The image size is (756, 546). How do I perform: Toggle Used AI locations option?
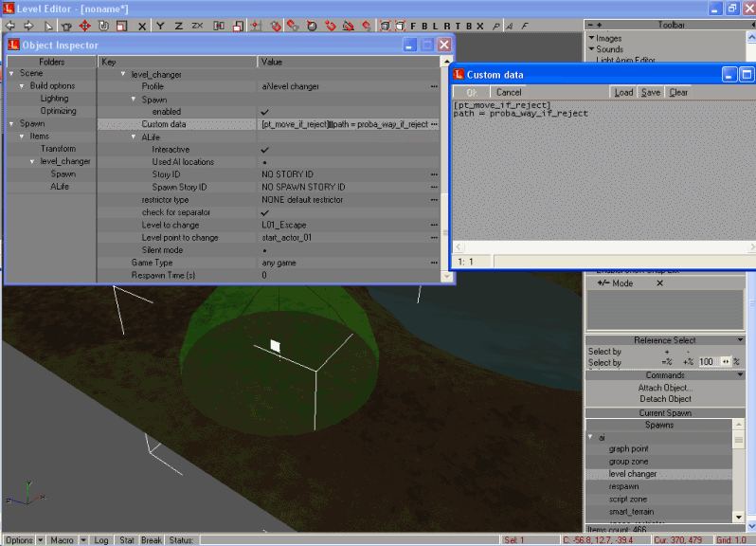click(264, 162)
